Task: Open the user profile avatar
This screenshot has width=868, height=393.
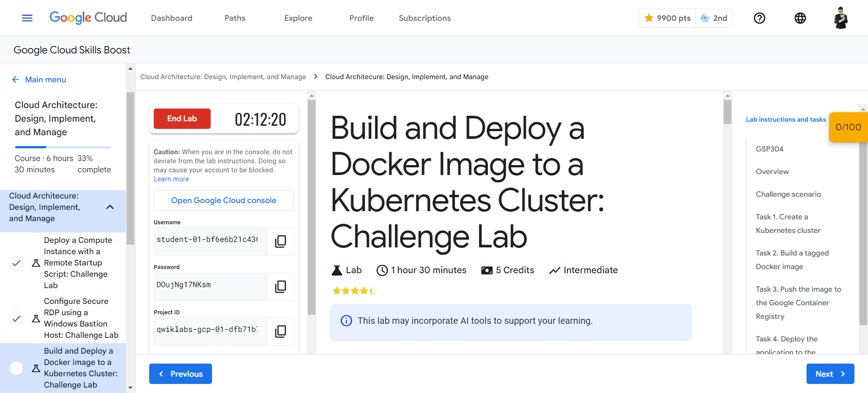Action: 841,18
